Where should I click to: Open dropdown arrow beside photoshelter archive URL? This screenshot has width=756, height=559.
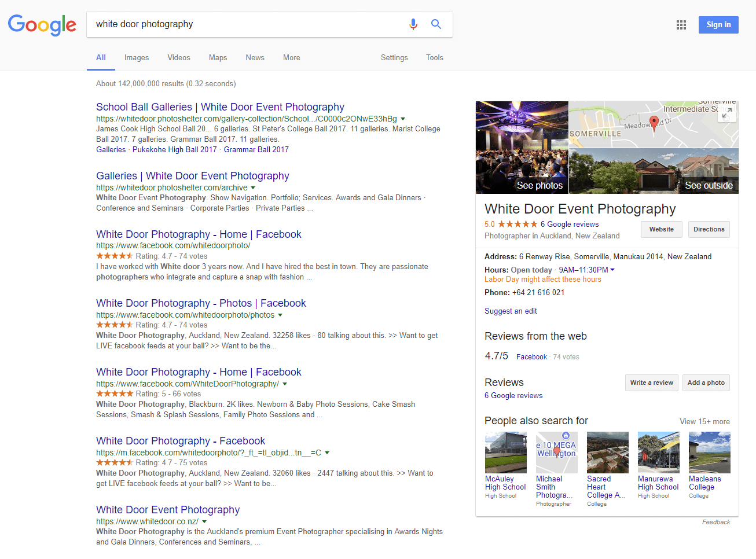coord(253,188)
